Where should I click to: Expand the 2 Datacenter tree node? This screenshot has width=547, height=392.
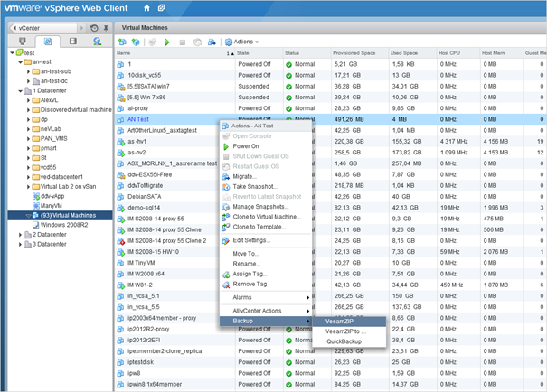coord(20,235)
